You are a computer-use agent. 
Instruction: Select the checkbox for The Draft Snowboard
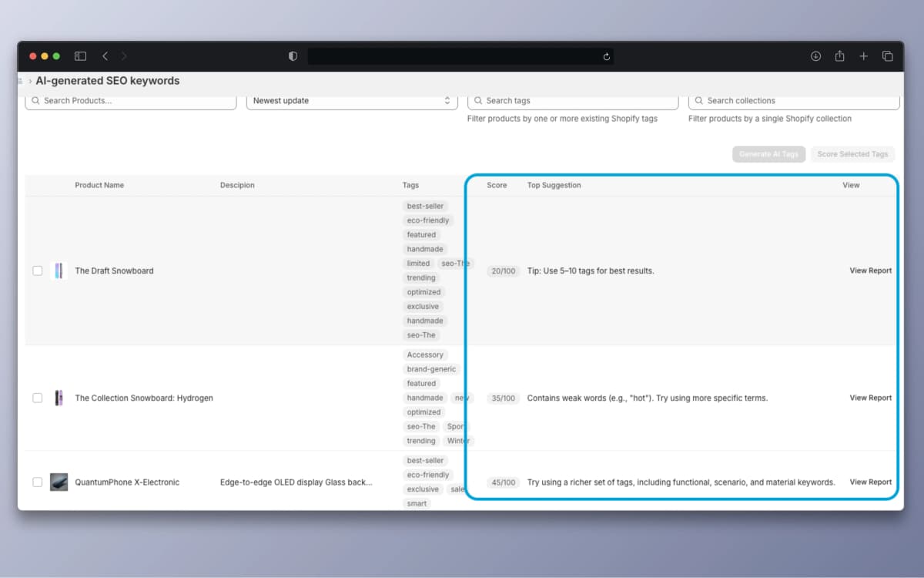click(x=37, y=271)
